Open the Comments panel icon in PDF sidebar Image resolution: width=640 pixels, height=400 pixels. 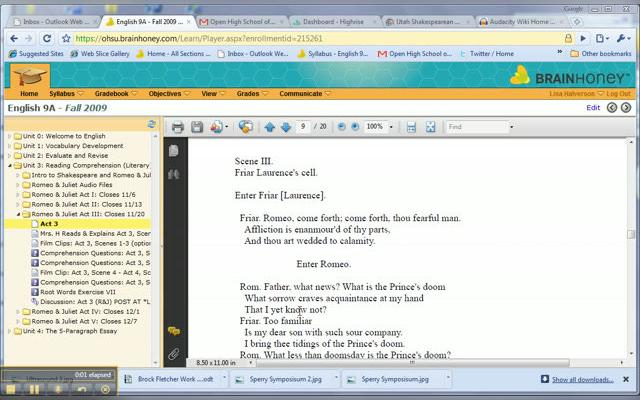coord(174,331)
